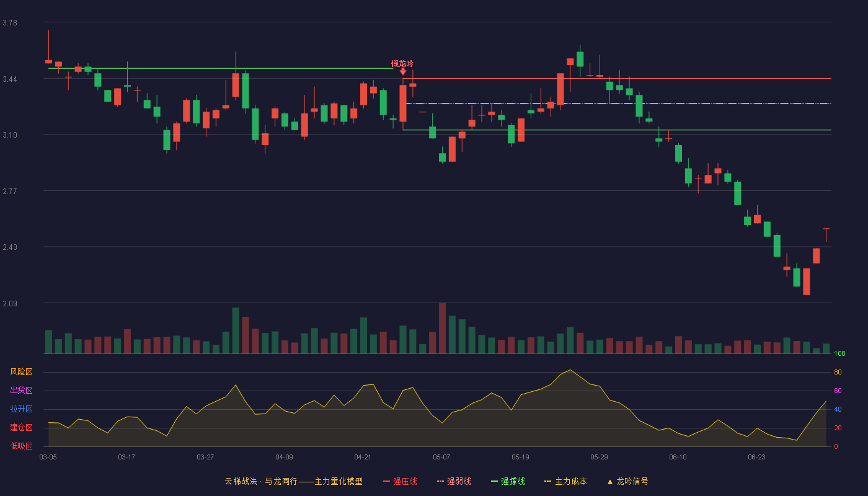Click the dashed 主力成本 legend icon
This screenshot has height=496, width=868.
pyautogui.click(x=547, y=481)
